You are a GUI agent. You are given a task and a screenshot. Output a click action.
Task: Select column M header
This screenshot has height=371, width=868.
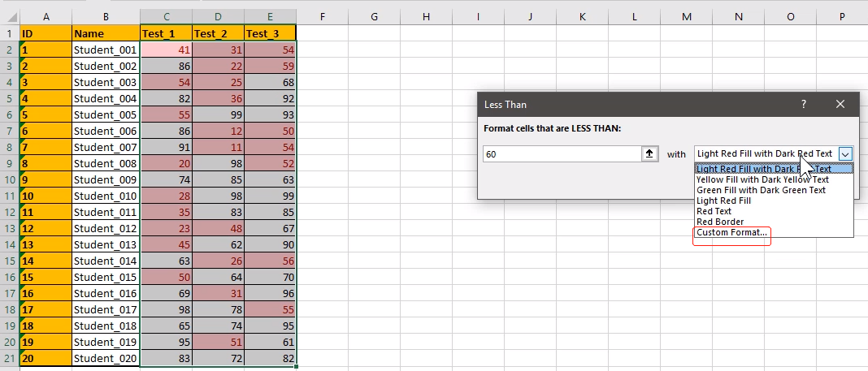(x=687, y=17)
